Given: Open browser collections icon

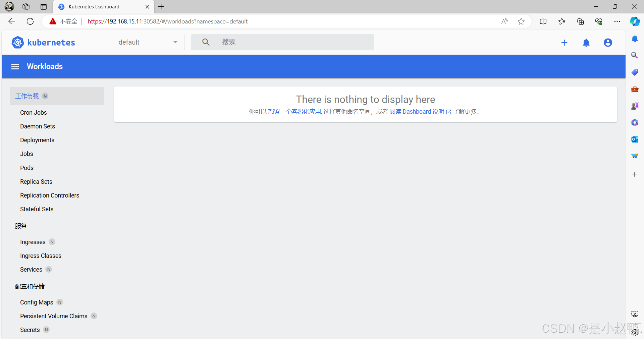Looking at the screenshot, I should click(580, 21).
